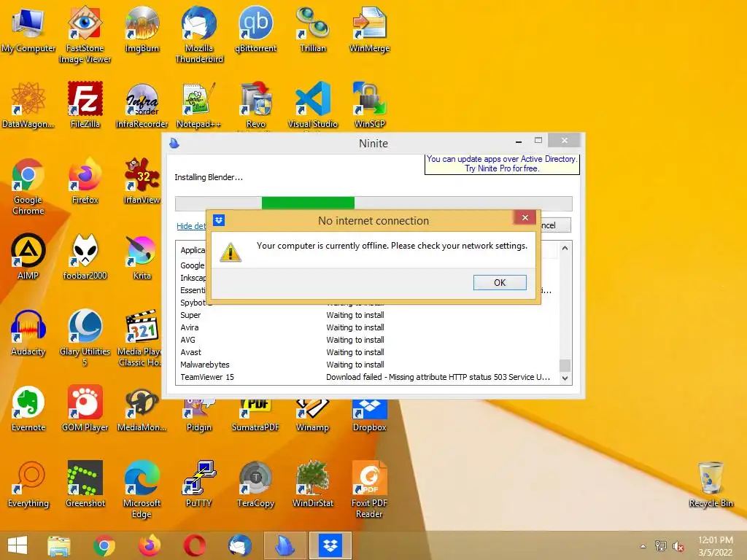
Task: Select the Krita desktop shortcut
Action: [142, 257]
